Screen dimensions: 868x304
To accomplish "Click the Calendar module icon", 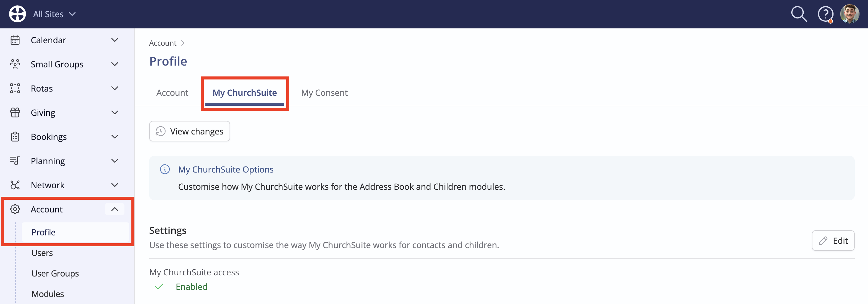I will tap(15, 40).
